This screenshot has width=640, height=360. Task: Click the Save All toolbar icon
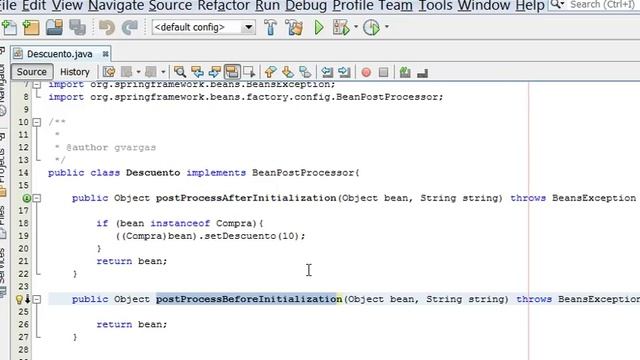click(x=77, y=27)
